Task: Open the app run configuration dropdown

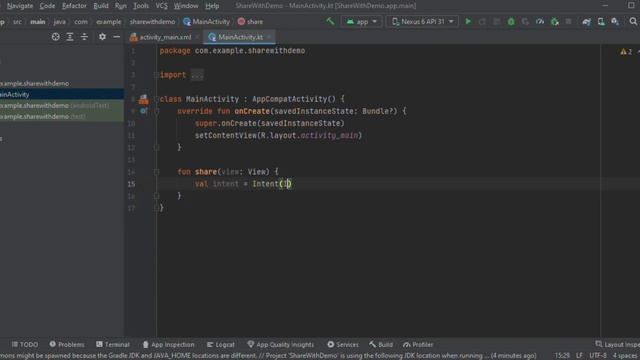Action: 361,22
